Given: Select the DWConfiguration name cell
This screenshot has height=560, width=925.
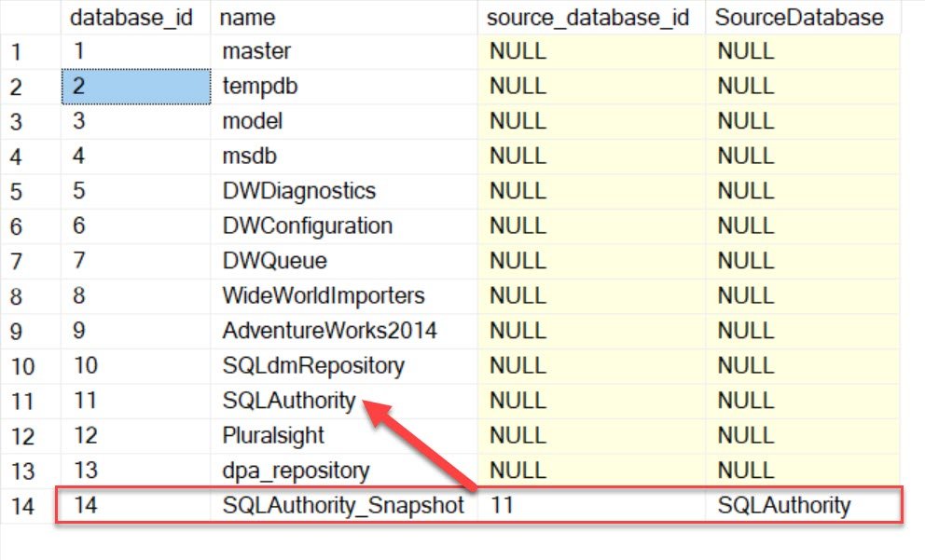Looking at the screenshot, I should click(x=344, y=225).
